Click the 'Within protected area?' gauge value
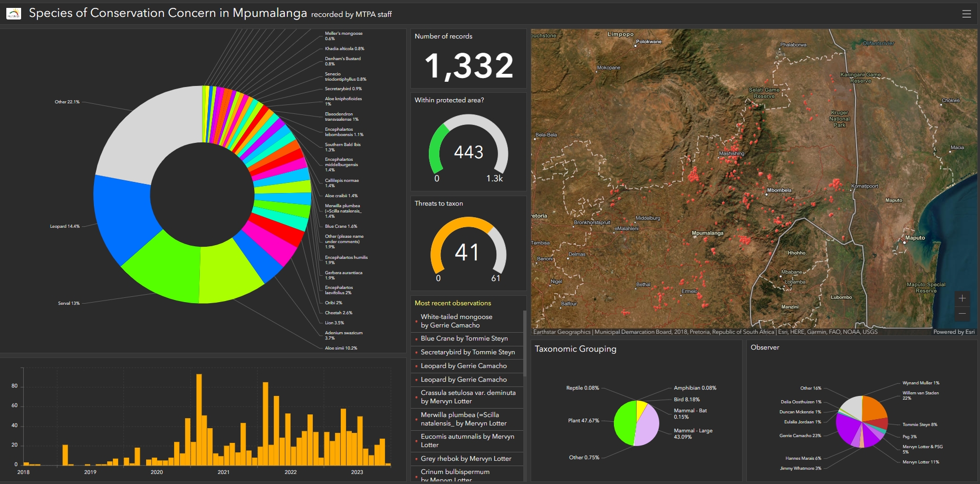Image resolution: width=980 pixels, height=484 pixels. pos(468,152)
